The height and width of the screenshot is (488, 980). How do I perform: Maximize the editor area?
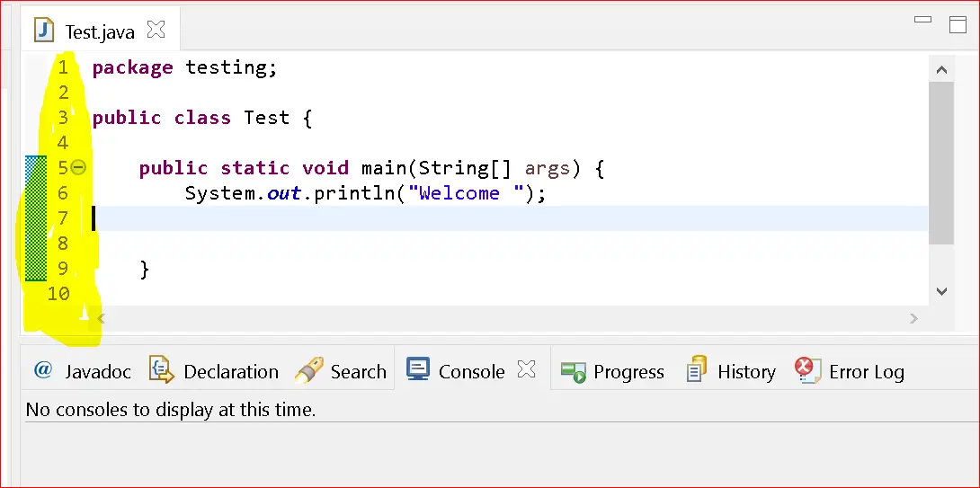click(958, 24)
